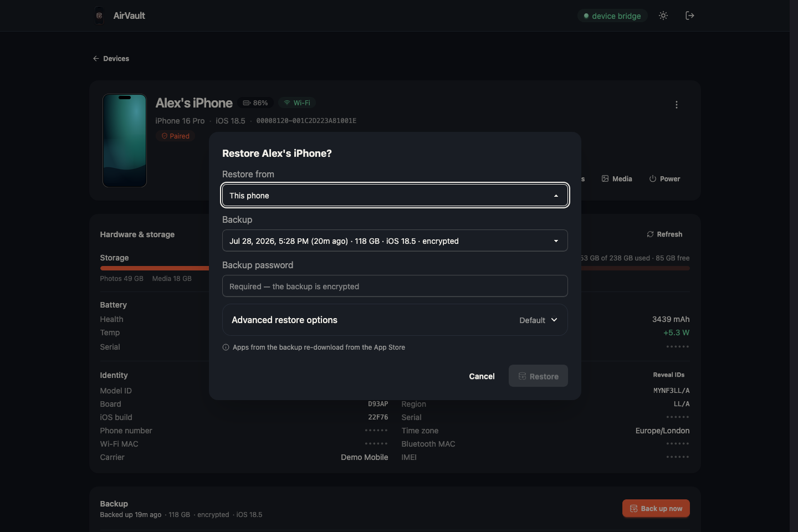Image resolution: width=798 pixels, height=532 pixels.
Task: Toggle the light/dark theme sun icon
Action: point(663,16)
